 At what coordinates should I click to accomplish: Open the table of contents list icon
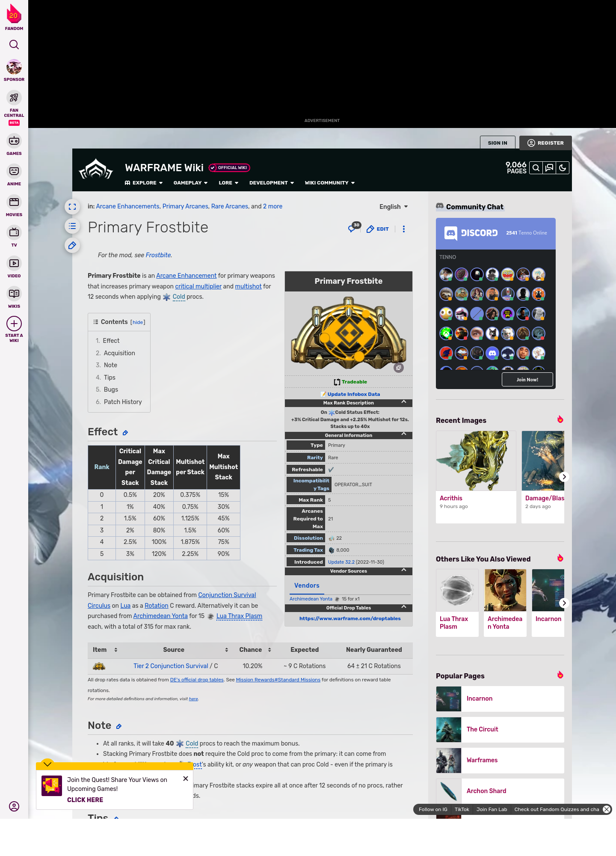72,226
